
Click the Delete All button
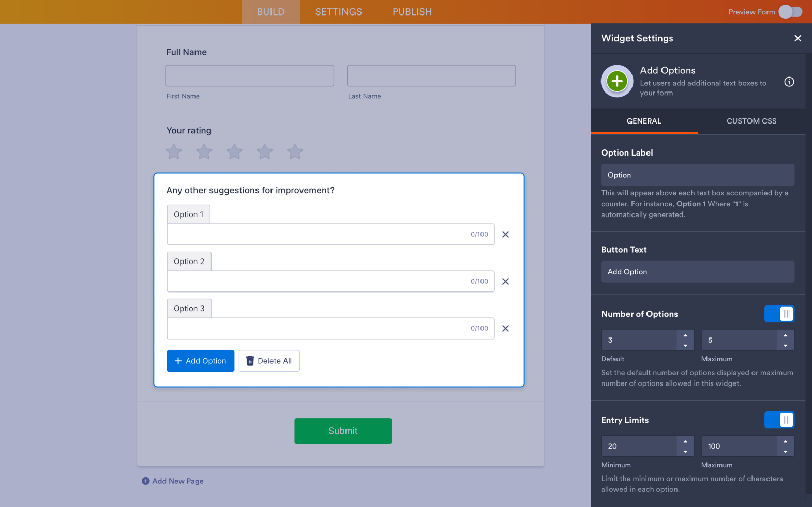269,361
